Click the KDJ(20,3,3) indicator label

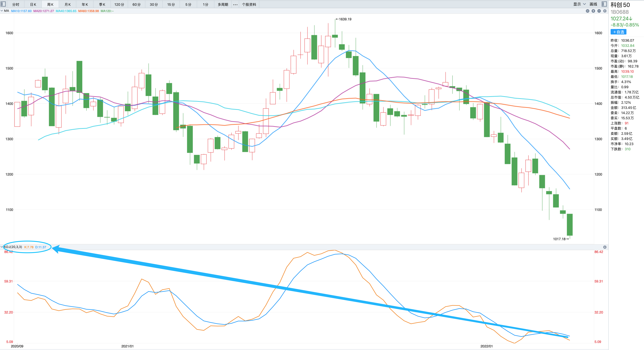pos(13,247)
